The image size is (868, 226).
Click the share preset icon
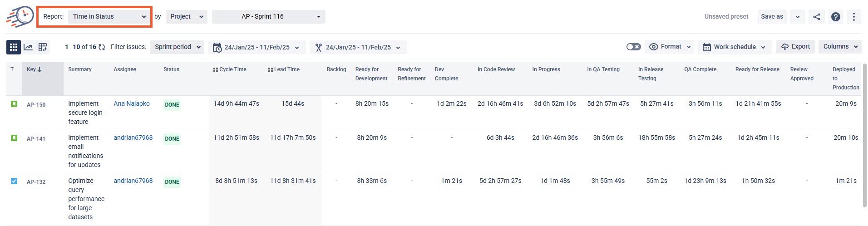(816, 17)
